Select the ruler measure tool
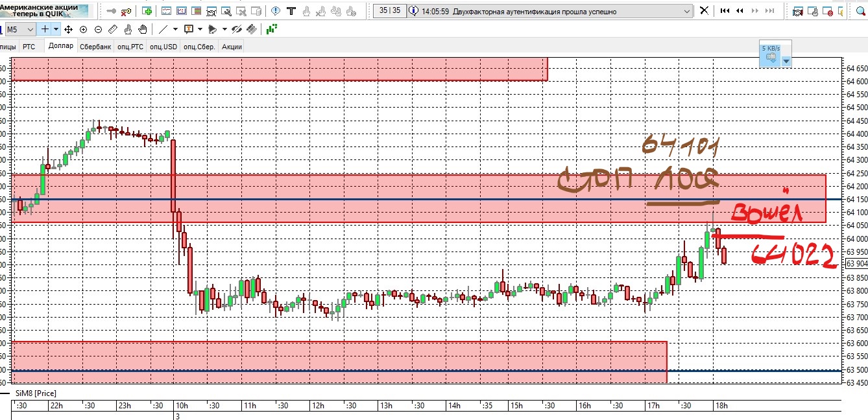 [x=113, y=29]
